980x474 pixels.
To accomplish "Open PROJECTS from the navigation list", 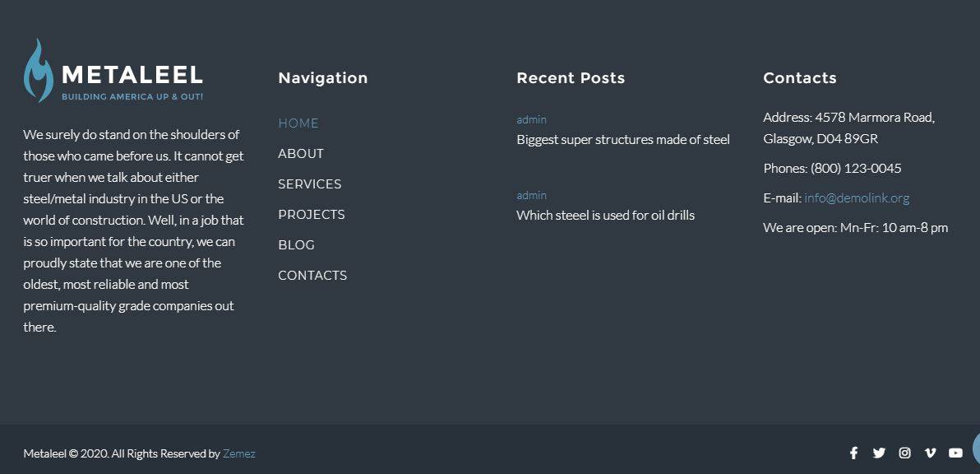I will pos(312,215).
